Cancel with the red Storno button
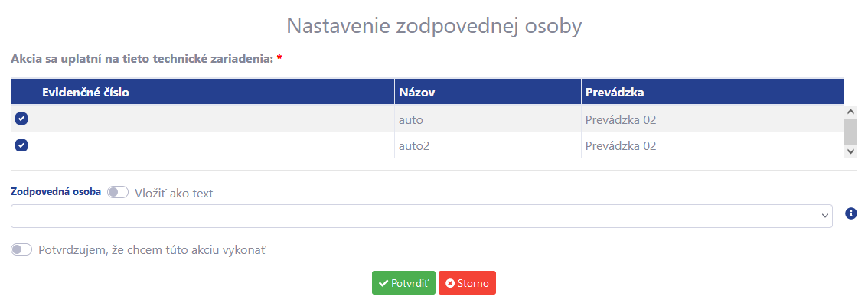Image resolution: width=868 pixels, height=306 pixels. click(x=467, y=283)
